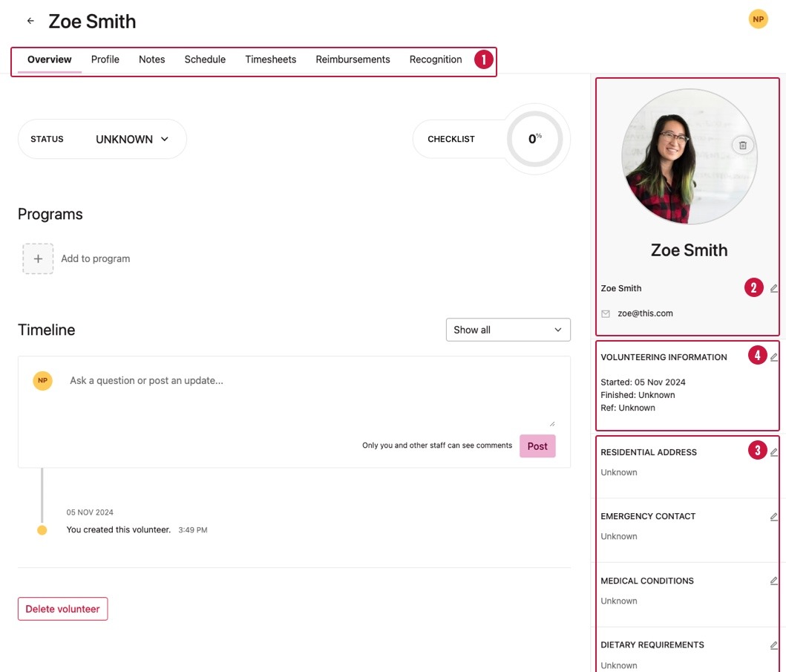Open the Timesheets tab

270,59
